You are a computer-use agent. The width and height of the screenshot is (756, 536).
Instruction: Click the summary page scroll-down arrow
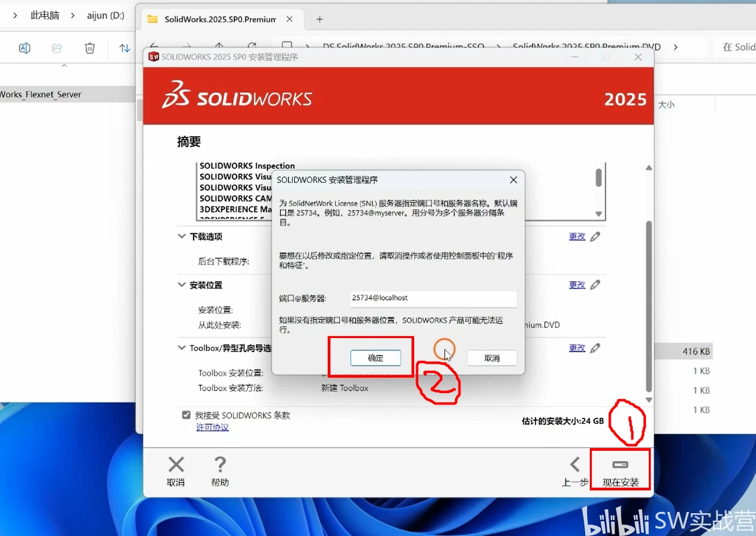coord(649,399)
